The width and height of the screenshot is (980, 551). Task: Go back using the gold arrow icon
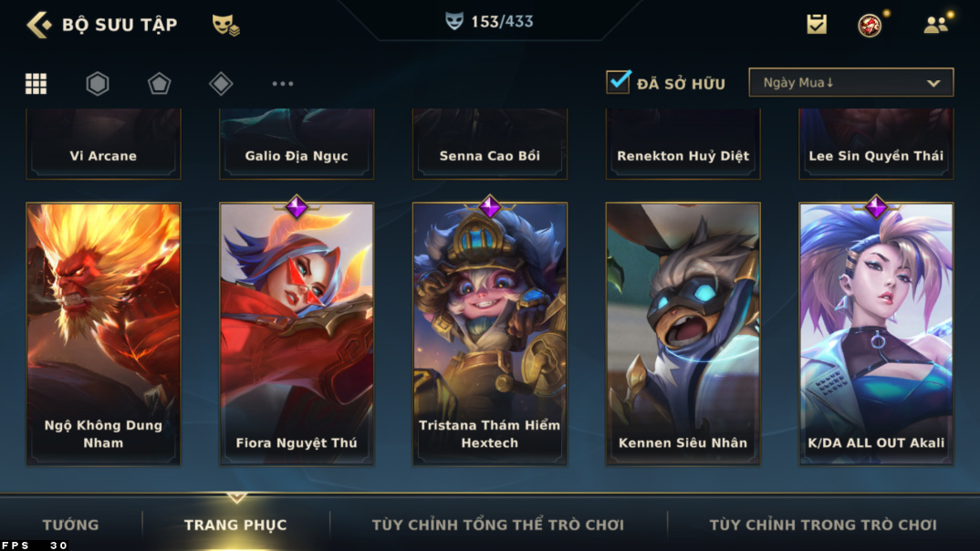(x=38, y=25)
